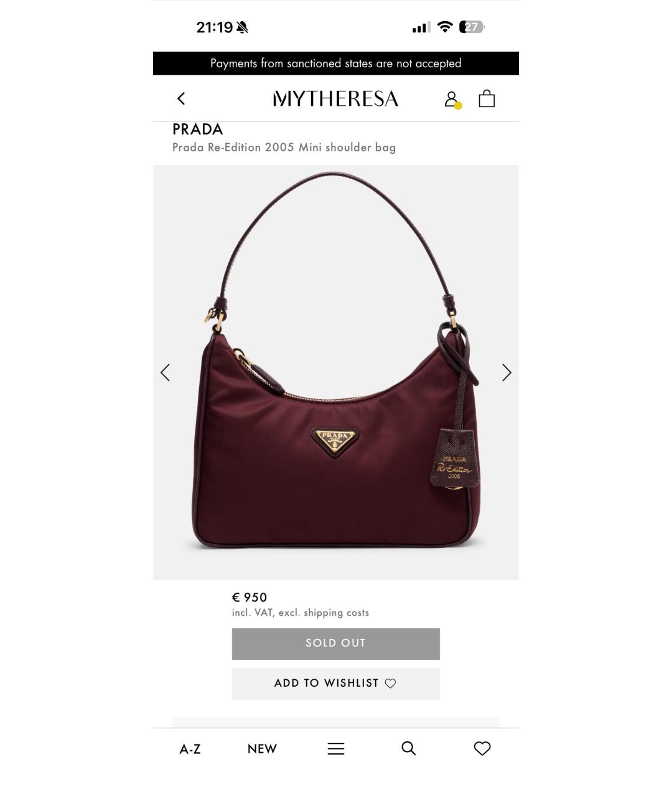Viewport: 672px width, 797px height.
Task: Open the NEW arrivals tab
Action: tap(262, 749)
